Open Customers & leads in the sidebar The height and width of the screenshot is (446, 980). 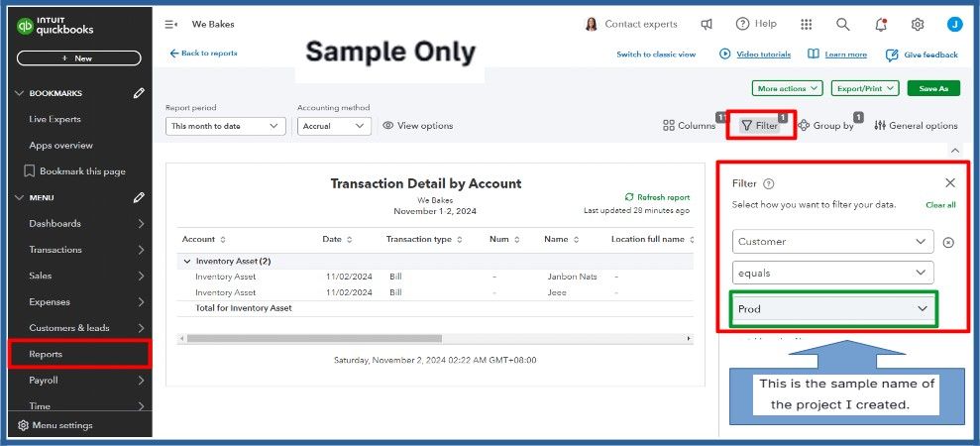[x=80, y=328]
